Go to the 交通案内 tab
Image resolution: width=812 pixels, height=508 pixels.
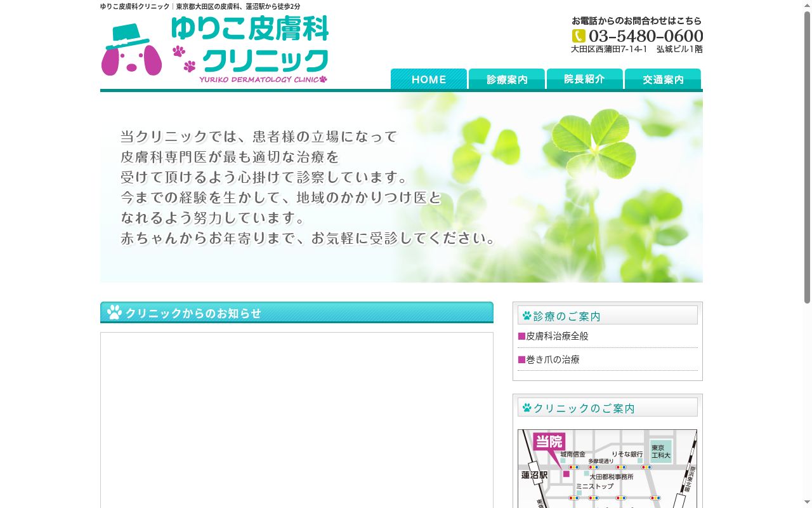pos(663,79)
